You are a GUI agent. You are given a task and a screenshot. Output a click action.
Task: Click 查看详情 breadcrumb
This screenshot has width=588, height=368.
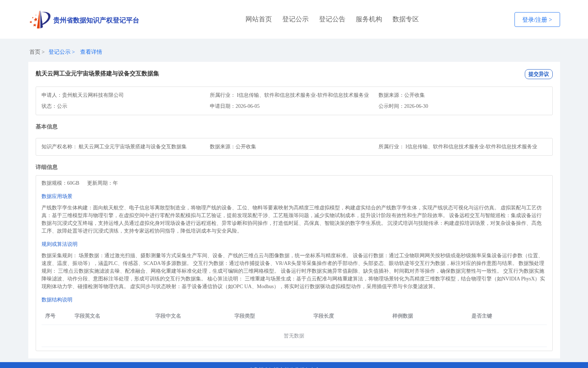91,52
